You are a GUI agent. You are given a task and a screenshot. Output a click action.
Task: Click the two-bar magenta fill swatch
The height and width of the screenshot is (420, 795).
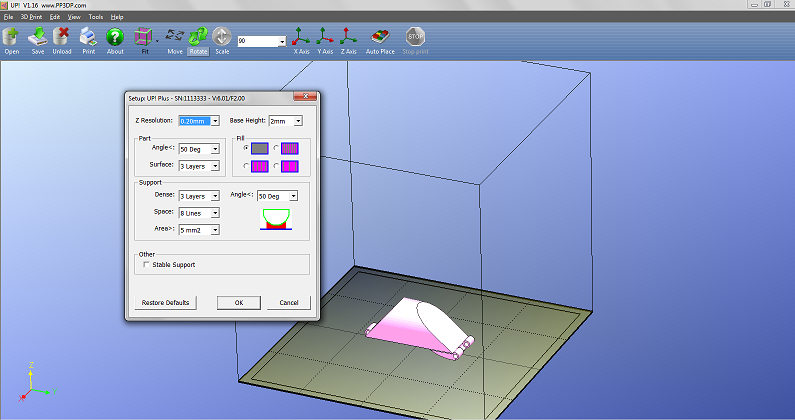point(290,166)
